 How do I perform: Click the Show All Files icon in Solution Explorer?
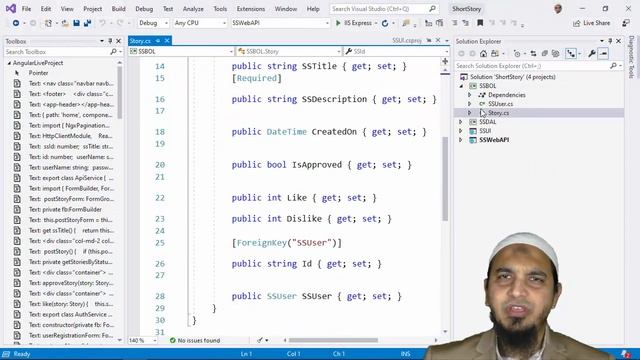[x=556, y=53]
